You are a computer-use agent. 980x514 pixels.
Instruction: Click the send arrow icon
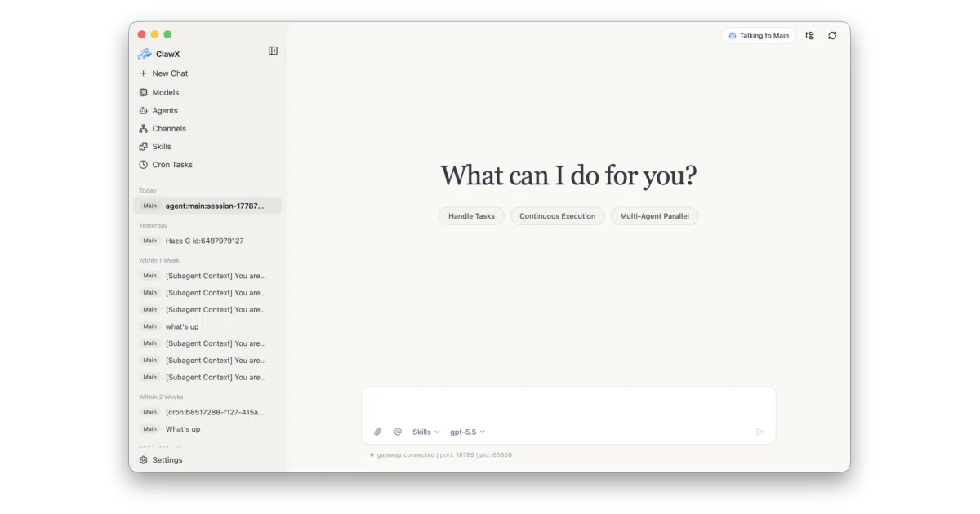click(759, 432)
